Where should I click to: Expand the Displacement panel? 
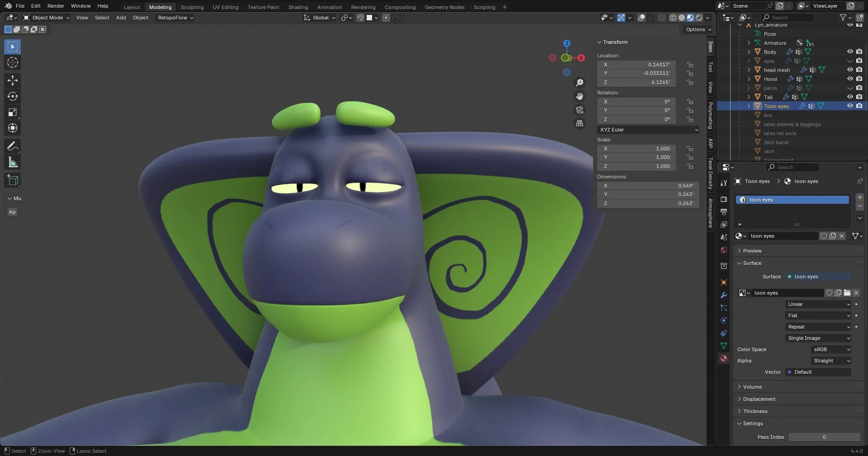(759, 399)
